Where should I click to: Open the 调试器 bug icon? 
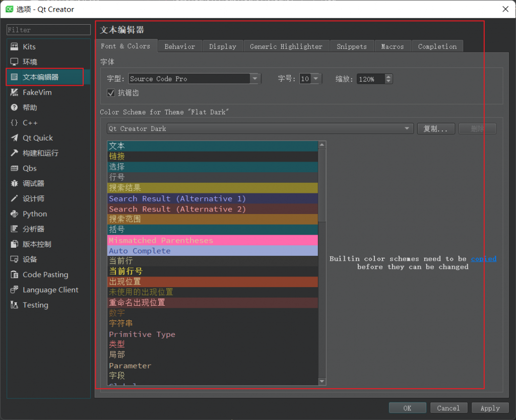(x=14, y=183)
